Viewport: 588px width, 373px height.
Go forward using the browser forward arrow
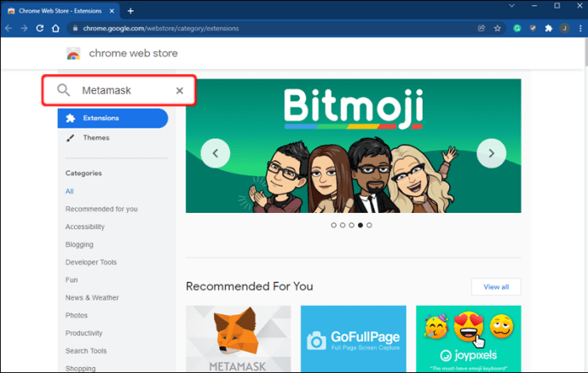click(x=24, y=28)
